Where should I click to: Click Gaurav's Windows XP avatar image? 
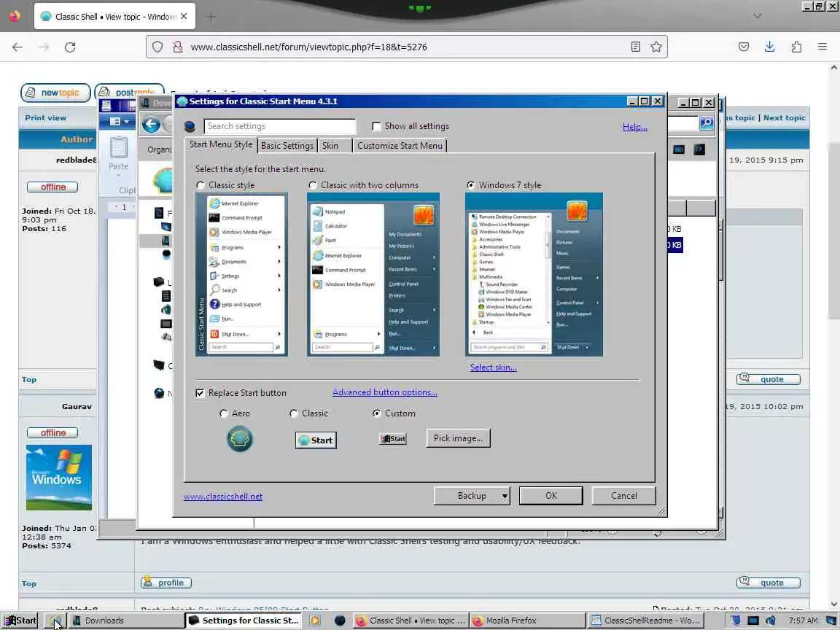(59, 478)
